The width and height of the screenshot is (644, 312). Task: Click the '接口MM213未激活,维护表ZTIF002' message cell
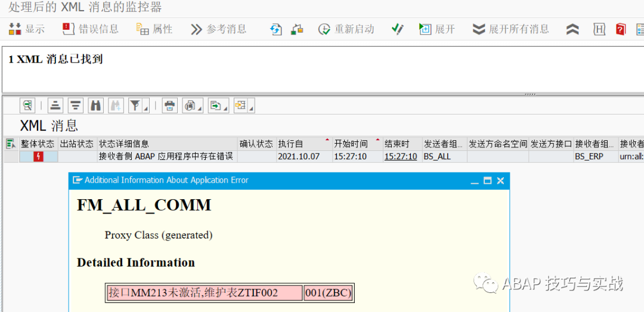[x=204, y=293]
